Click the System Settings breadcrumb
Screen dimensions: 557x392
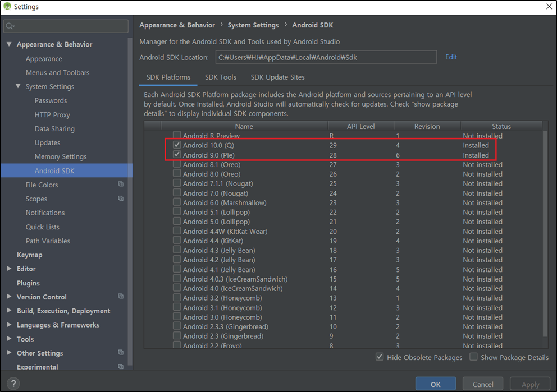click(253, 25)
